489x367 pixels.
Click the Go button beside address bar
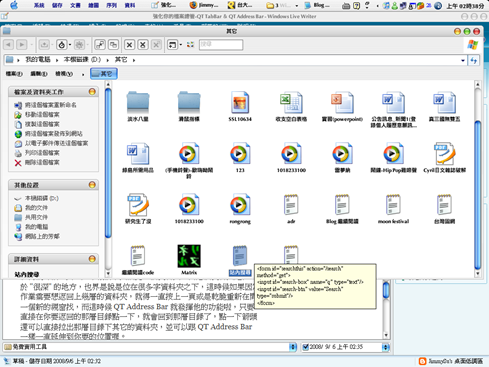point(473,60)
